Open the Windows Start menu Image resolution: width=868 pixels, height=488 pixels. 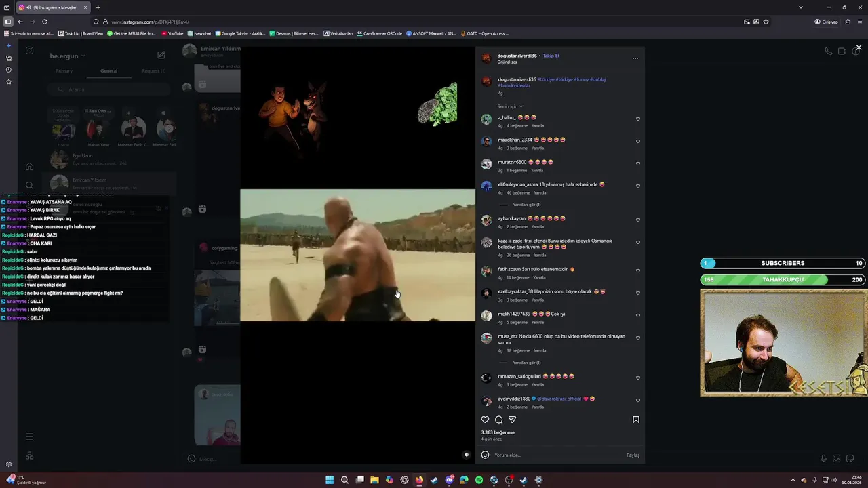[x=330, y=480]
